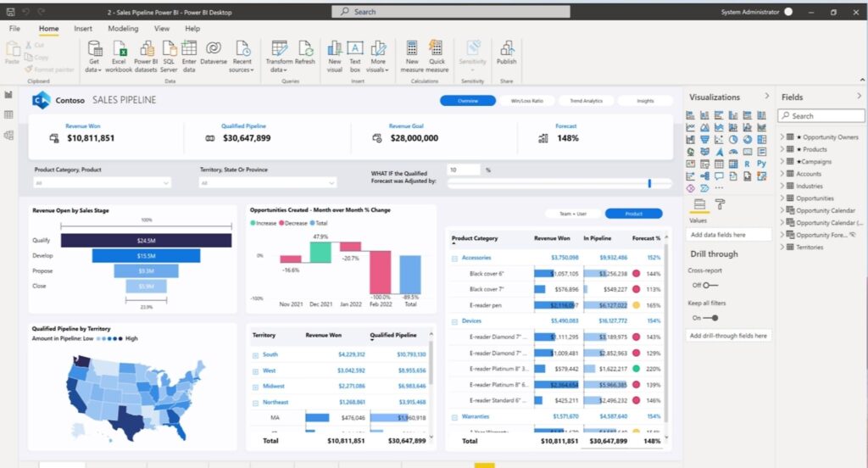The image size is (868, 468).
Task: Click the what-if percentage value box
Action: click(x=464, y=170)
